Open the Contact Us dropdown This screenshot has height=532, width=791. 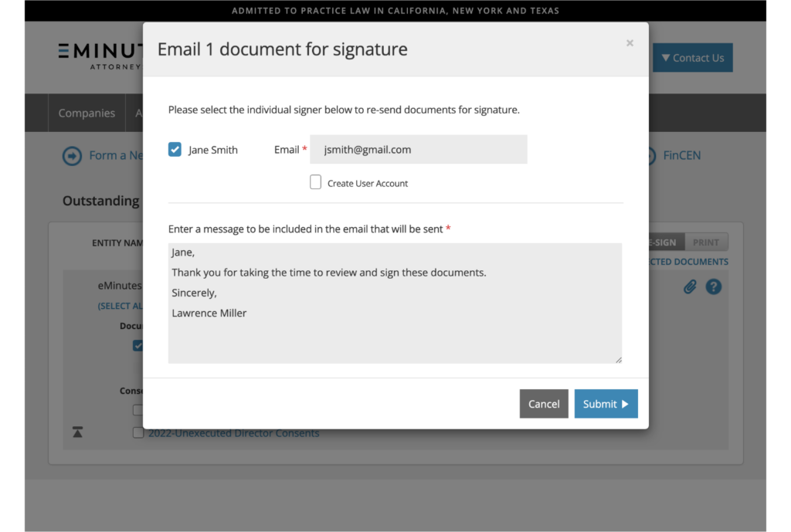(x=692, y=57)
